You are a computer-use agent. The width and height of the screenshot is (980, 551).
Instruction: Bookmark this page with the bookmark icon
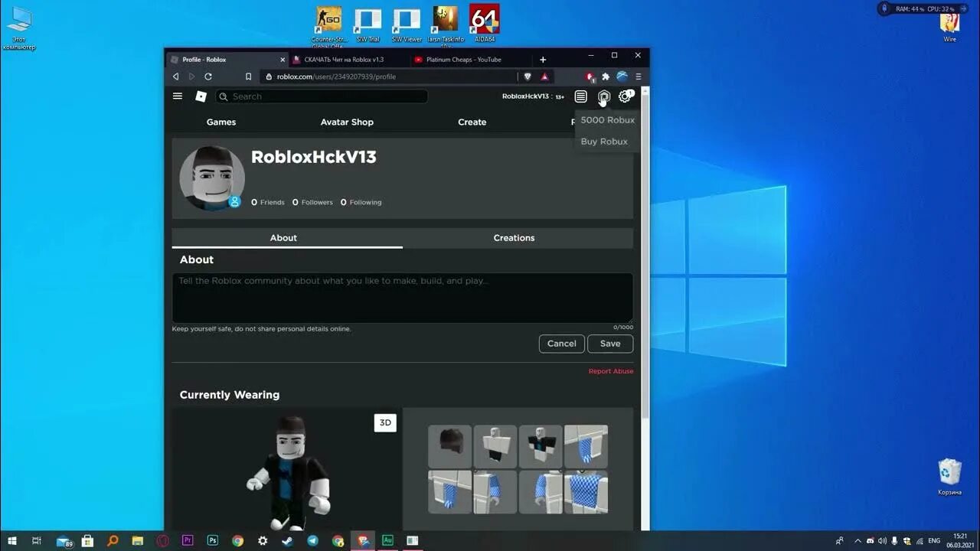point(248,77)
